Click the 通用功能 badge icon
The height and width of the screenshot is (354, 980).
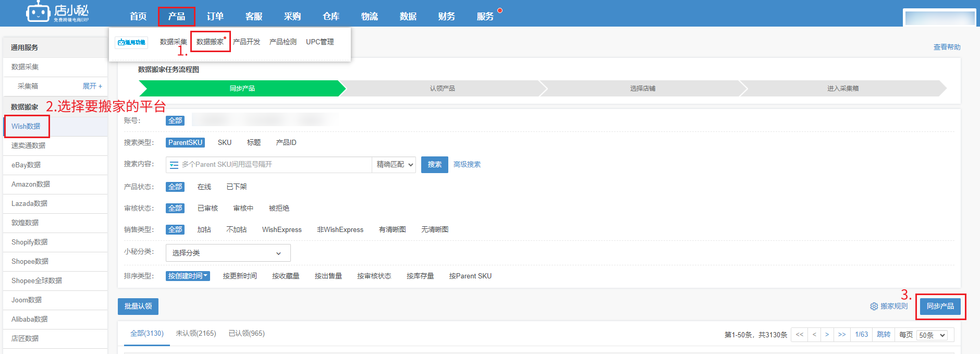(131, 42)
